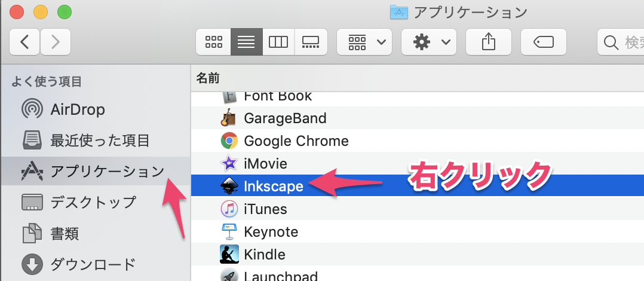Image resolution: width=644 pixels, height=281 pixels.
Task: Click the AirDrop sidebar icon
Action: (32, 109)
